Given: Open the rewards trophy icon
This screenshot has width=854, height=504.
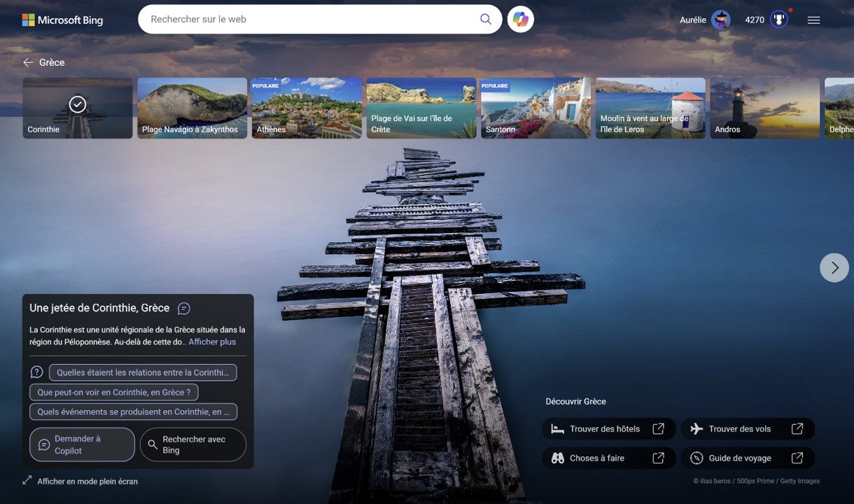Looking at the screenshot, I should (779, 20).
